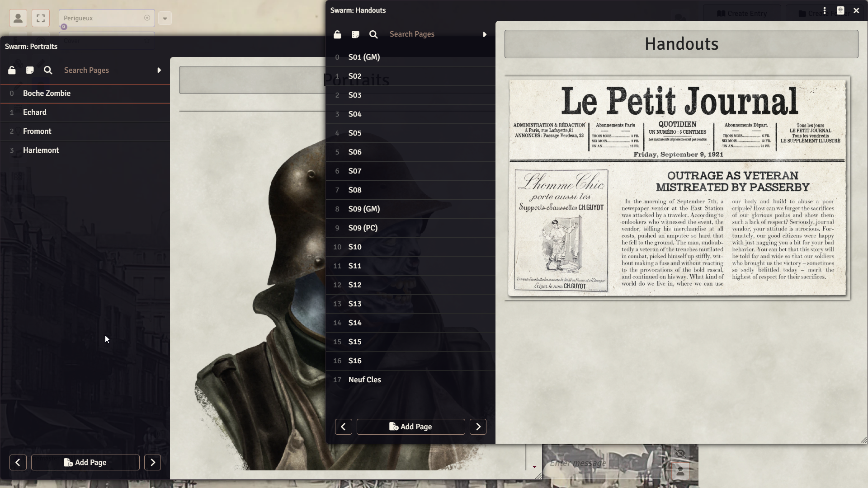Screen dimensions: 868x488
Task: Focus Search Pages field in Portraits window
Action: pos(106,70)
